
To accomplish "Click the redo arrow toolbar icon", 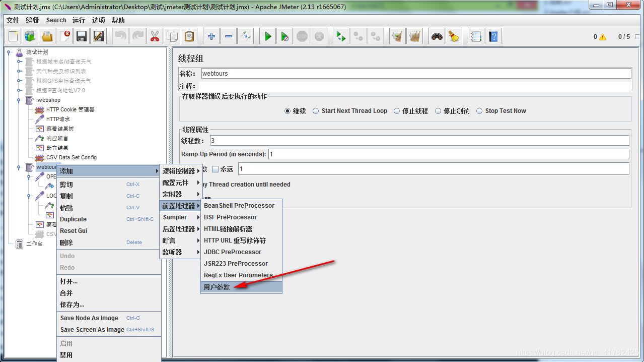I will point(138,36).
